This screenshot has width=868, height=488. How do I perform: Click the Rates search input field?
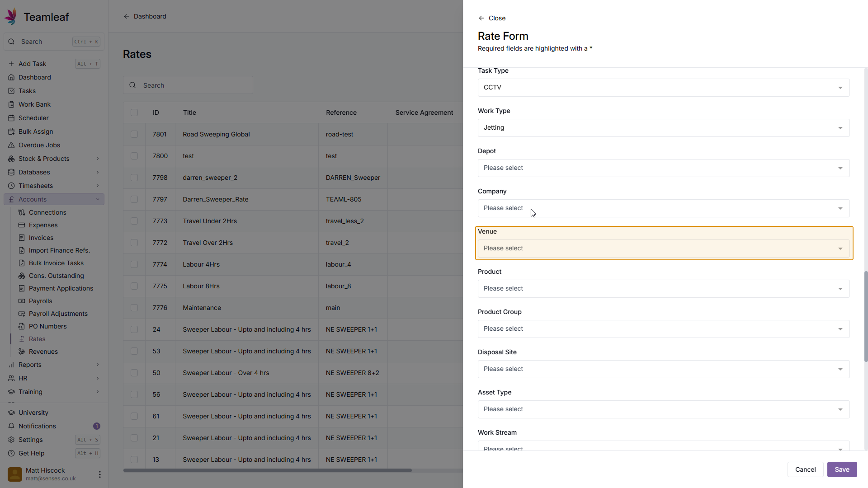point(194,85)
